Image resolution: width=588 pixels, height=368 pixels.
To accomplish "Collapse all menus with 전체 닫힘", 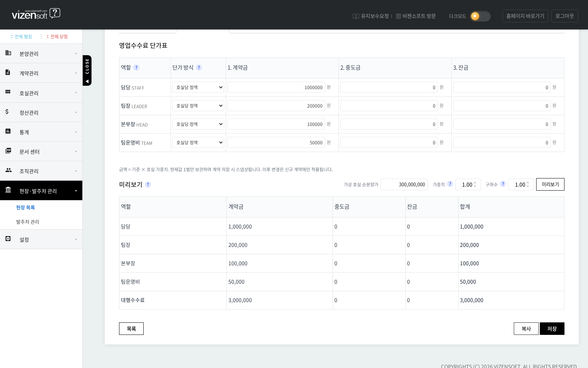I will (x=57, y=36).
